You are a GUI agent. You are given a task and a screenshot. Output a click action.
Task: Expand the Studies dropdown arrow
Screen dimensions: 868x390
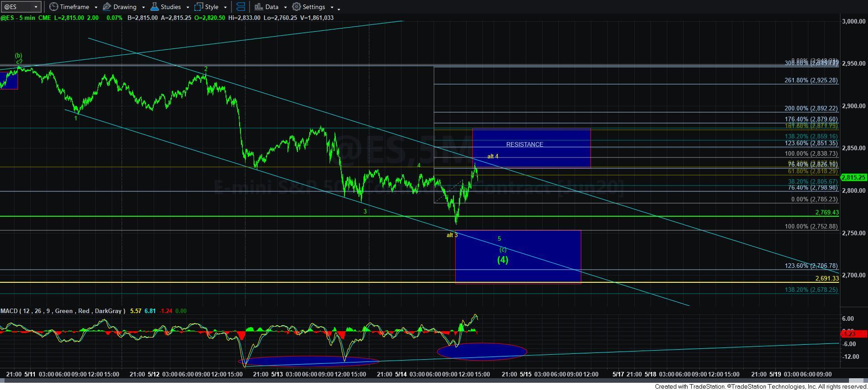pos(188,7)
